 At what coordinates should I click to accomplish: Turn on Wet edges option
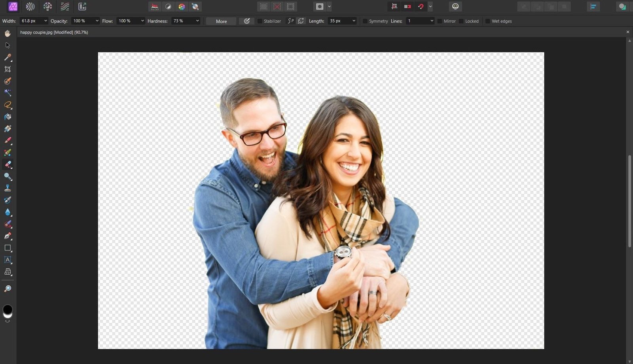(487, 21)
